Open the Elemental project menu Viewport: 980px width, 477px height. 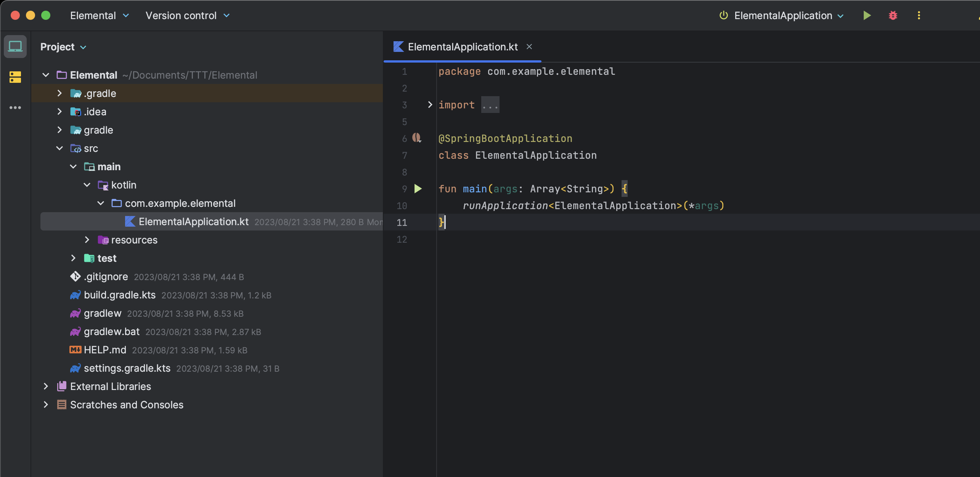tap(99, 16)
